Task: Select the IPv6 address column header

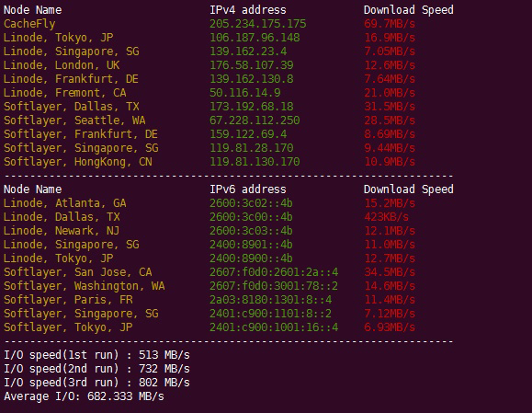Action: click(248, 189)
